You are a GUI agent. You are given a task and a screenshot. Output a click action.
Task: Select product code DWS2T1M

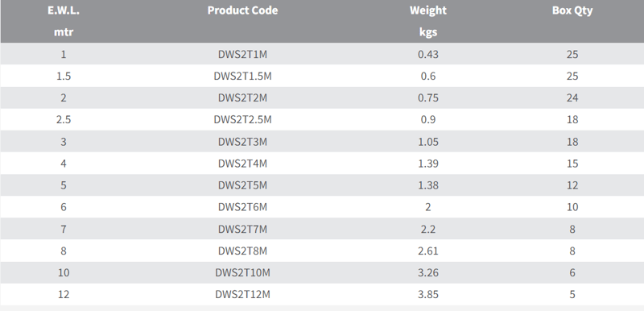(x=242, y=54)
